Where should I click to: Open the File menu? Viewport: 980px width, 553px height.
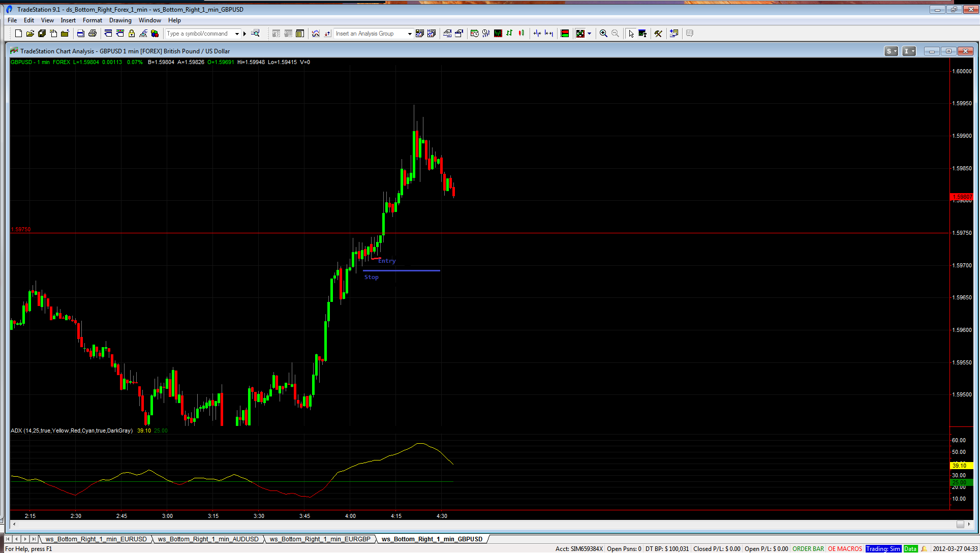[x=12, y=20]
